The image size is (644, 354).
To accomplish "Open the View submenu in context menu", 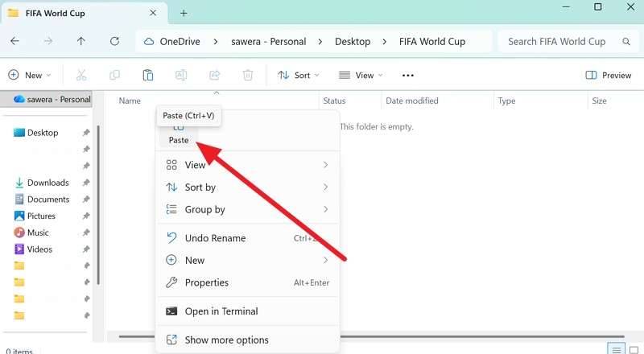I will click(248, 165).
